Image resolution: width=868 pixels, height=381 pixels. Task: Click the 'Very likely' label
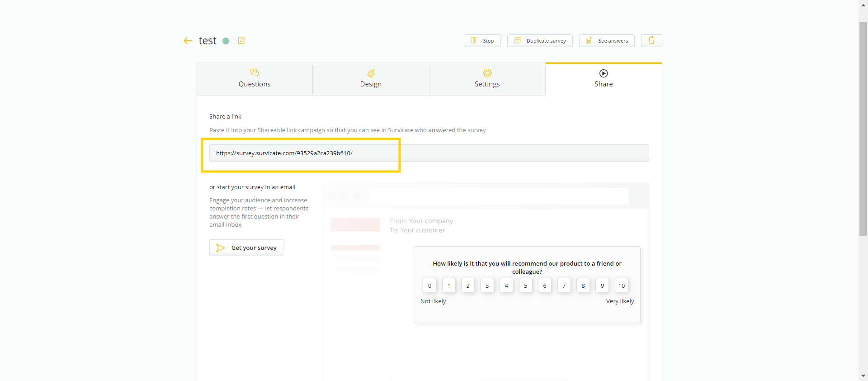coord(620,301)
